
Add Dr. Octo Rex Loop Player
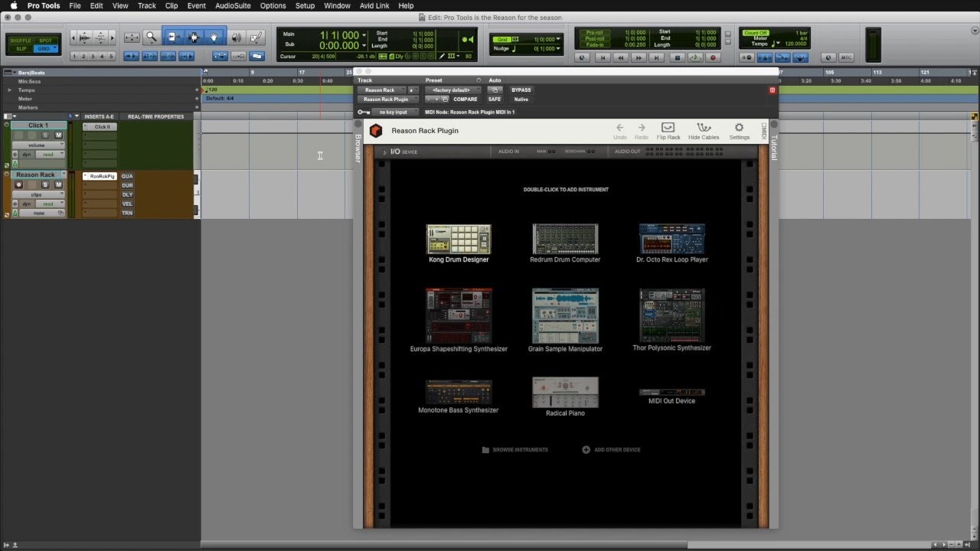point(671,240)
